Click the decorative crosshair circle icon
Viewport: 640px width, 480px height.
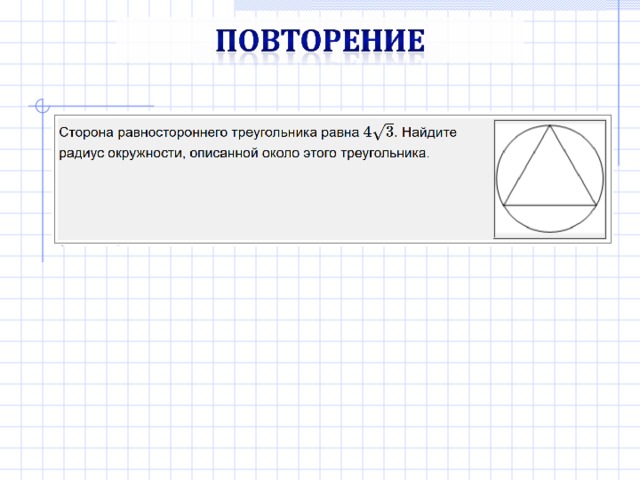click(x=42, y=106)
